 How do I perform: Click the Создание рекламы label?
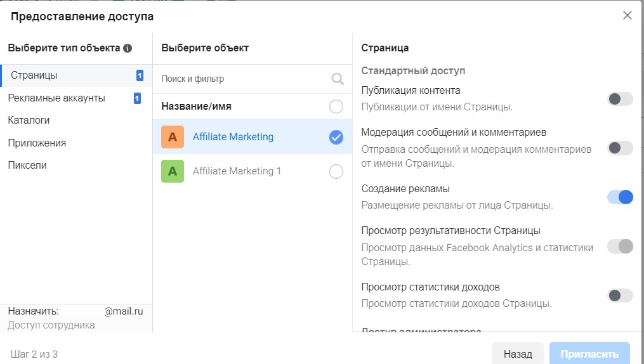[405, 189]
